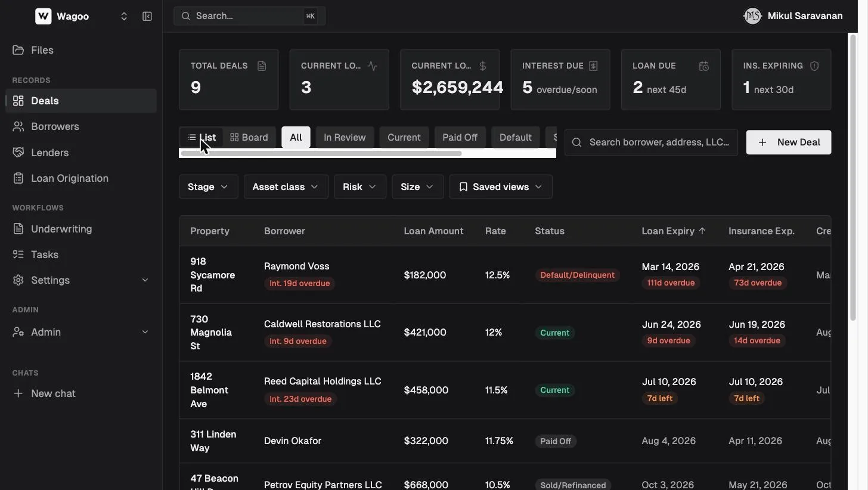Viewport: 868px width, 490px height.
Task: Click borrower Caldwell Restorations LLC
Action: pyautogui.click(x=322, y=324)
